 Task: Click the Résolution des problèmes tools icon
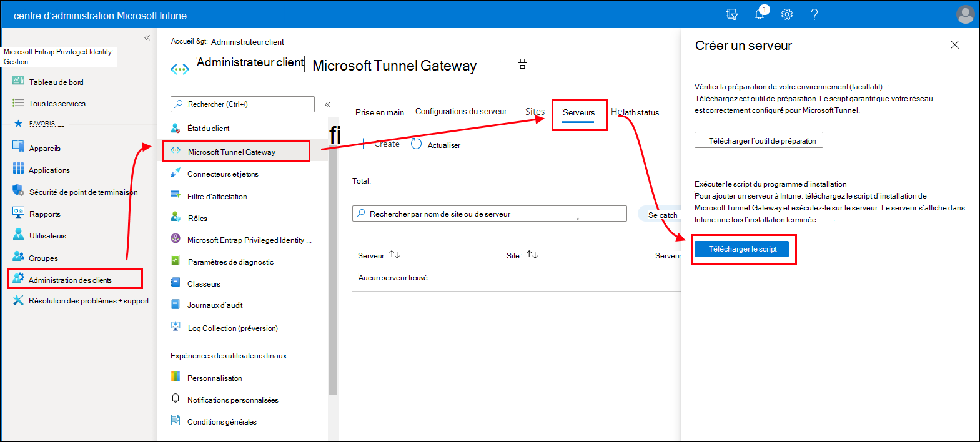click(x=19, y=300)
